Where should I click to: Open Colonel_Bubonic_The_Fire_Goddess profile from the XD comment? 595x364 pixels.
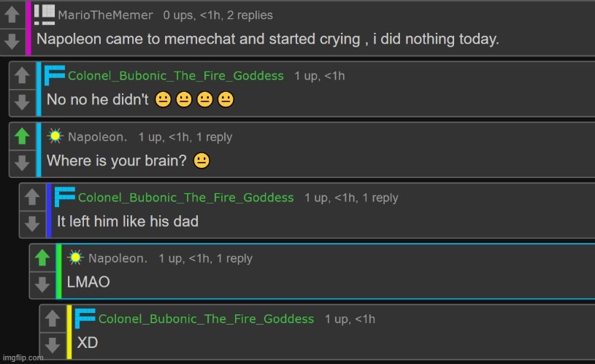click(x=206, y=319)
